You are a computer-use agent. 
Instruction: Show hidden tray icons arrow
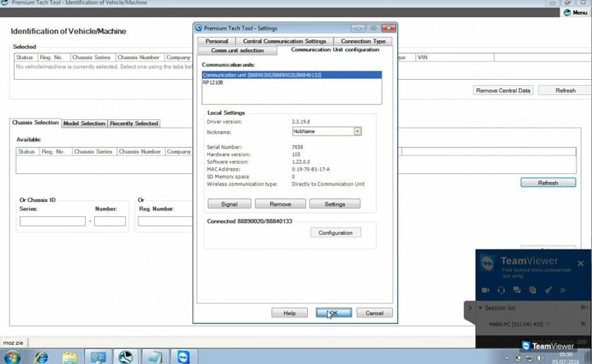pyautogui.click(x=507, y=358)
